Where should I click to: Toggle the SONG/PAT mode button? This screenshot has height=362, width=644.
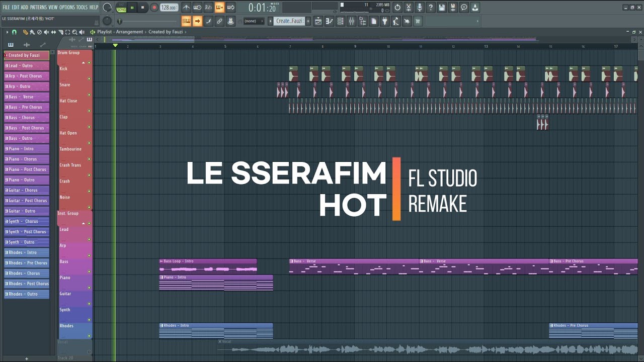tap(121, 8)
